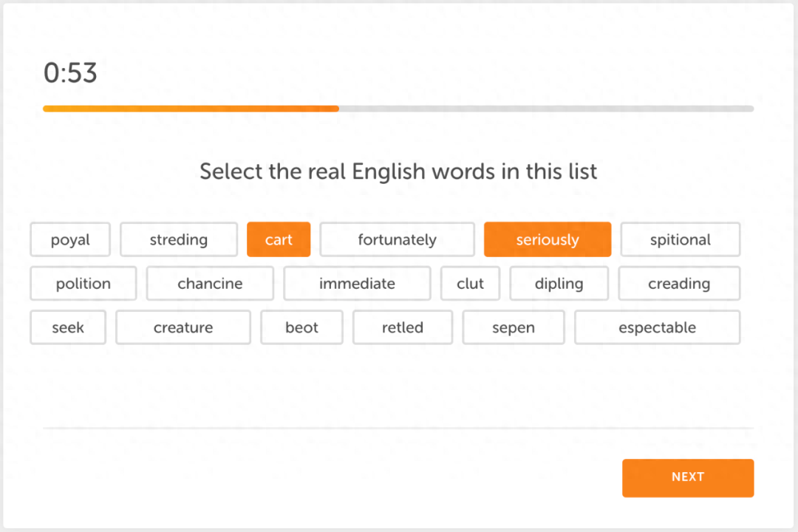Deselect the highlighted word 'seriously'

(x=548, y=239)
